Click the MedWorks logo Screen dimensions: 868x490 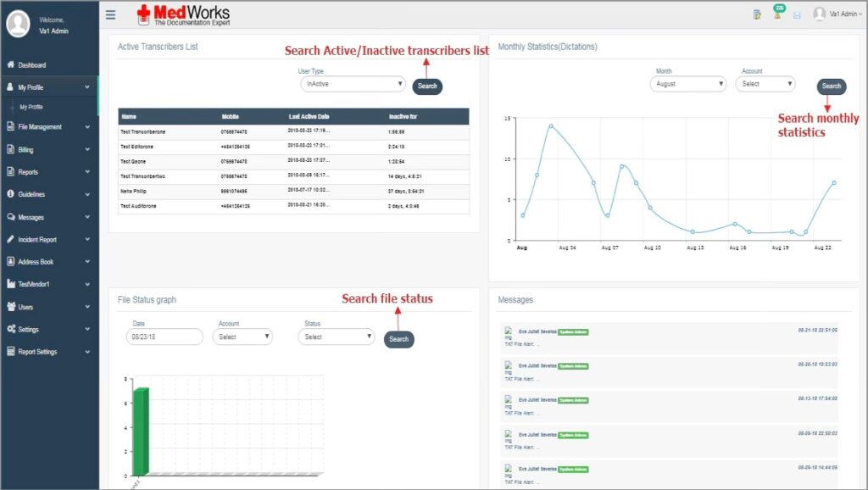[x=183, y=14]
